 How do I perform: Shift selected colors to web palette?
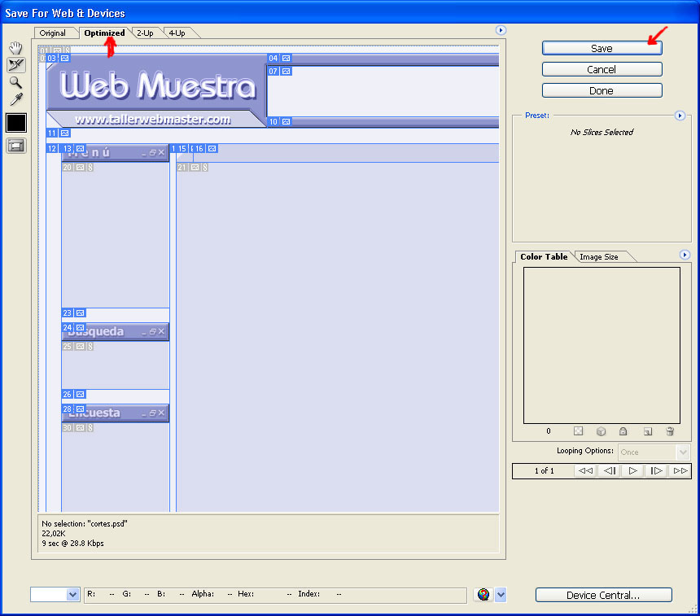tap(601, 431)
